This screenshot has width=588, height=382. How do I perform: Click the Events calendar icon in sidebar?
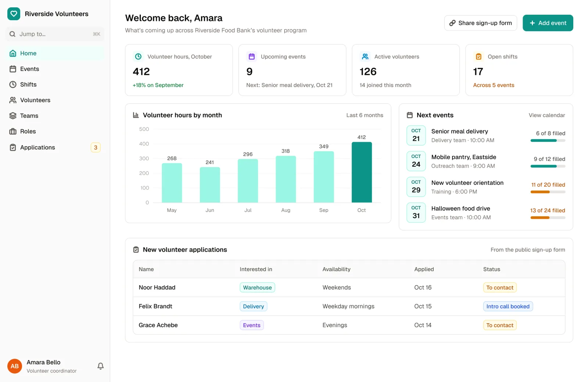point(13,69)
